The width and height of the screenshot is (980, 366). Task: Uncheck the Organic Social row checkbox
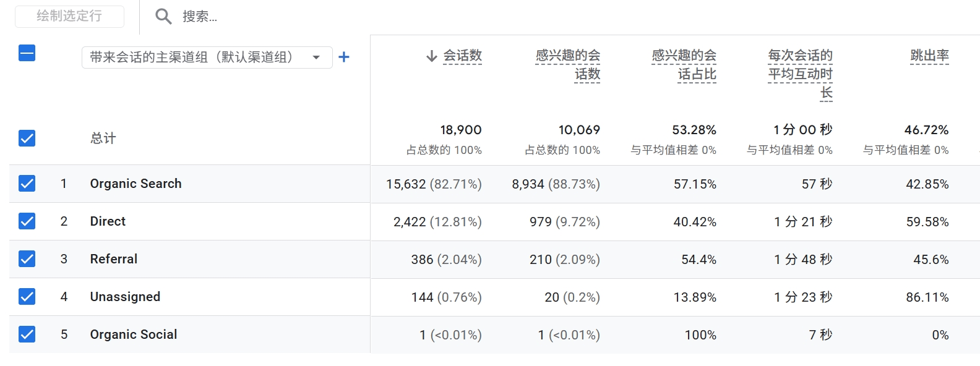coord(27,334)
